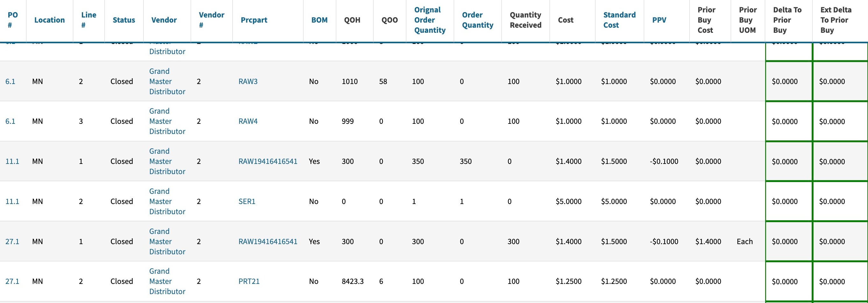Sort by Orignal Order Quantity header
Screen dimensions: 868x303
pyautogui.click(x=430, y=20)
